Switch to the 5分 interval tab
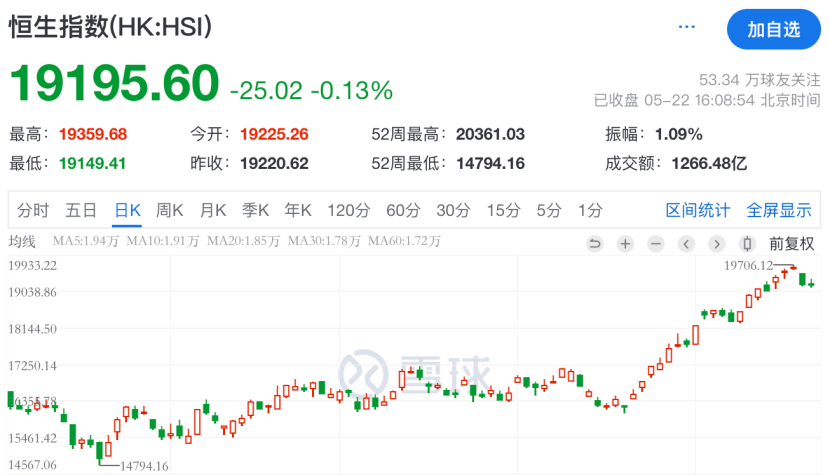This screenshot has width=830, height=476. tap(548, 210)
